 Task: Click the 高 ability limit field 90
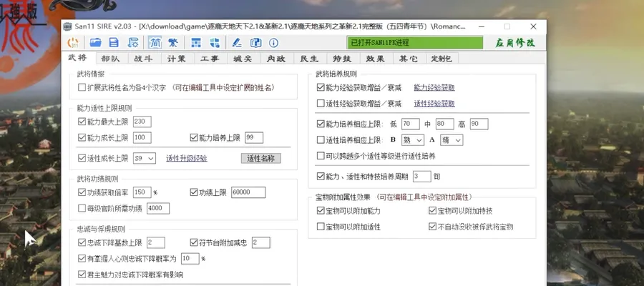tap(479, 124)
